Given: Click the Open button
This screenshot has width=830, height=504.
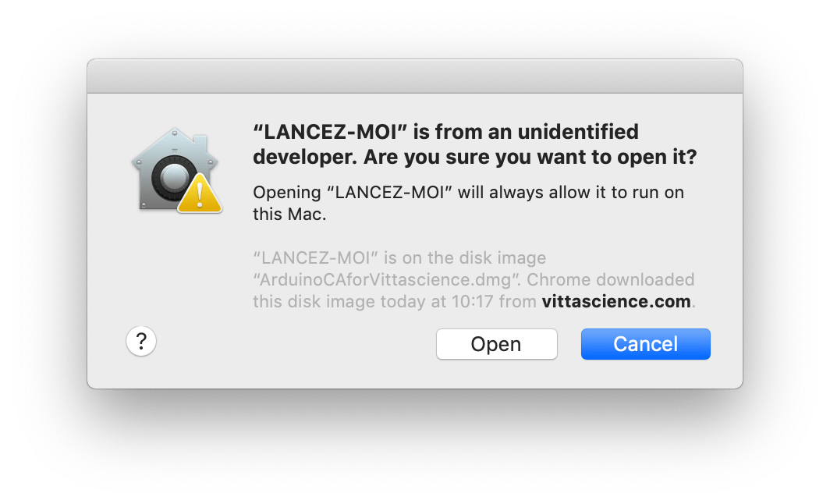Looking at the screenshot, I should coord(496,344).
